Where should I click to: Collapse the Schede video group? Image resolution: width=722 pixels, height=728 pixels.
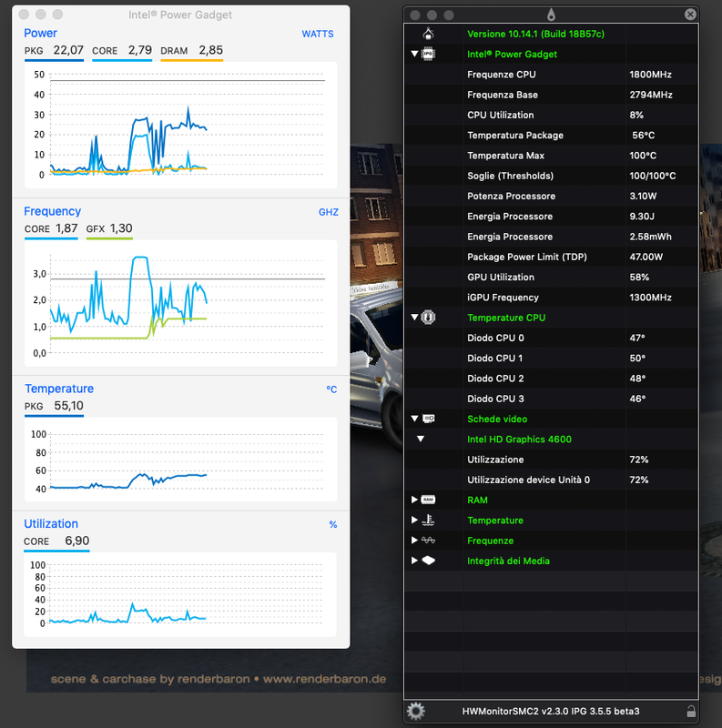tap(414, 419)
